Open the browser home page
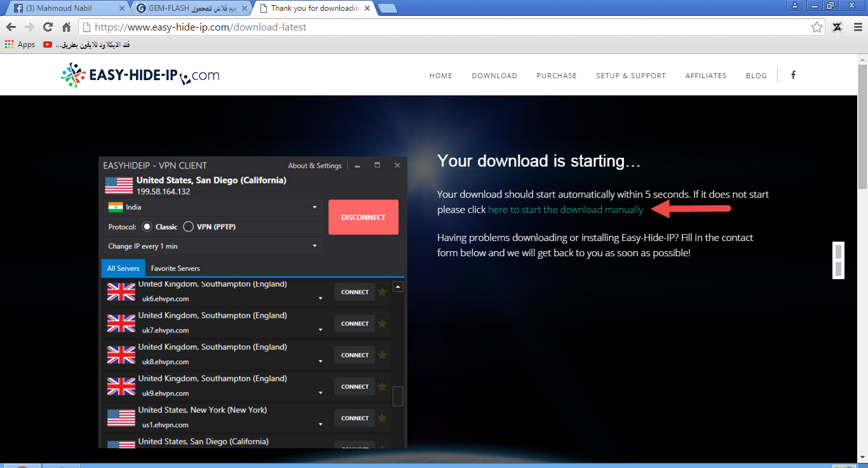This screenshot has height=468, width=868. coord(66,27)
